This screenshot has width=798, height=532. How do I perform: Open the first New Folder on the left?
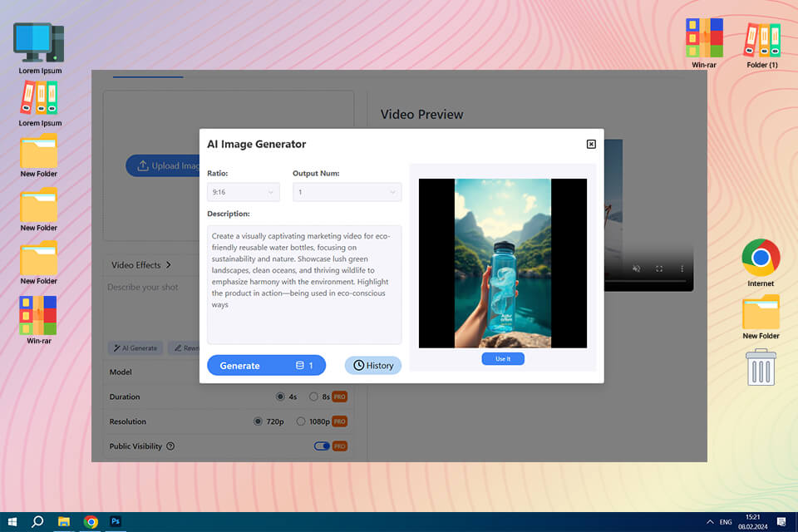point(39,155)
